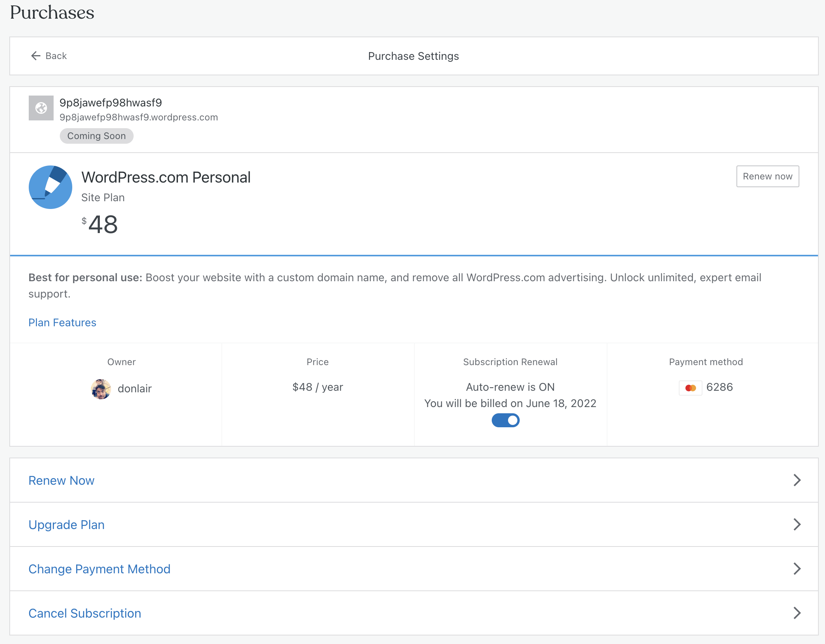Click the Coming Soon badge
825x644 pixels.
pos(97,136)
